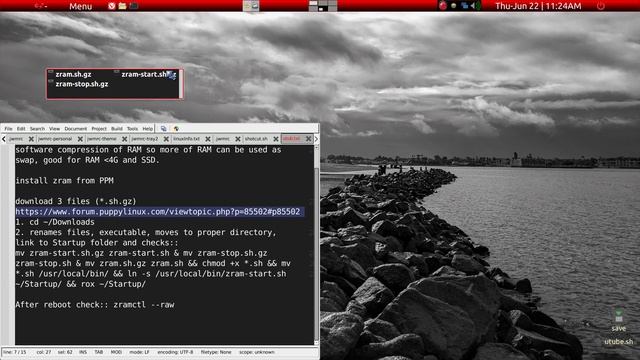
Task: Click 'line: 7 / 15' in status bar
Action: click(15, 352)
